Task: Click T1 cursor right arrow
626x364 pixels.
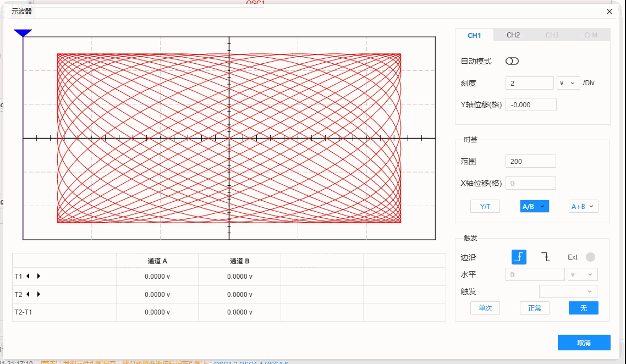Action: pos(39,277)
